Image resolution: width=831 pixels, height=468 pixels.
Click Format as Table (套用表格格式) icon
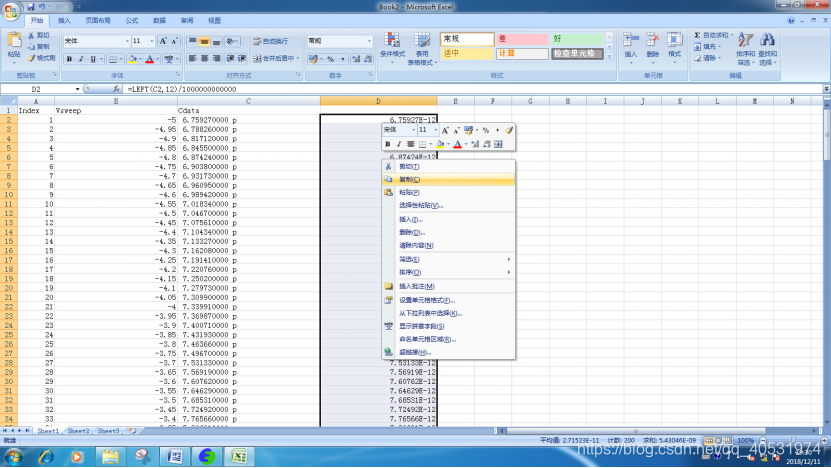coord(422,48)
